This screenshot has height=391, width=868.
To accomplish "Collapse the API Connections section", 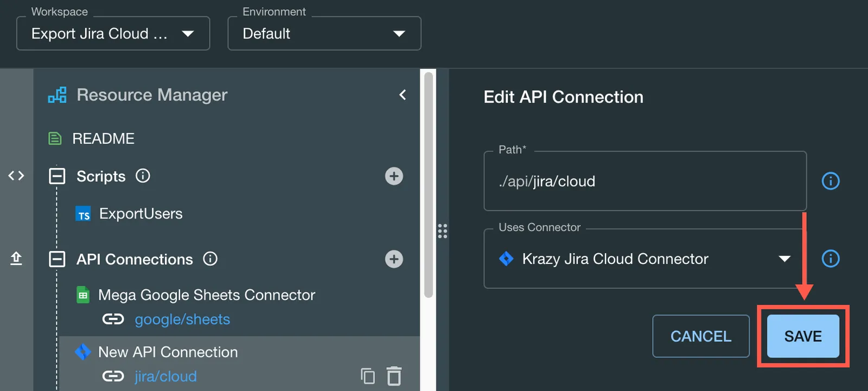I will click(57, 259).
